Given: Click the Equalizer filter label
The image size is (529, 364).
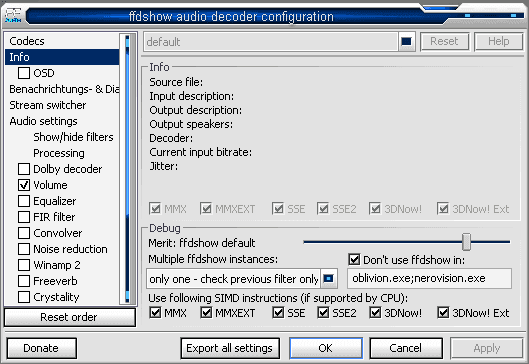Looking at the screenshot, I should coord(54,201).
